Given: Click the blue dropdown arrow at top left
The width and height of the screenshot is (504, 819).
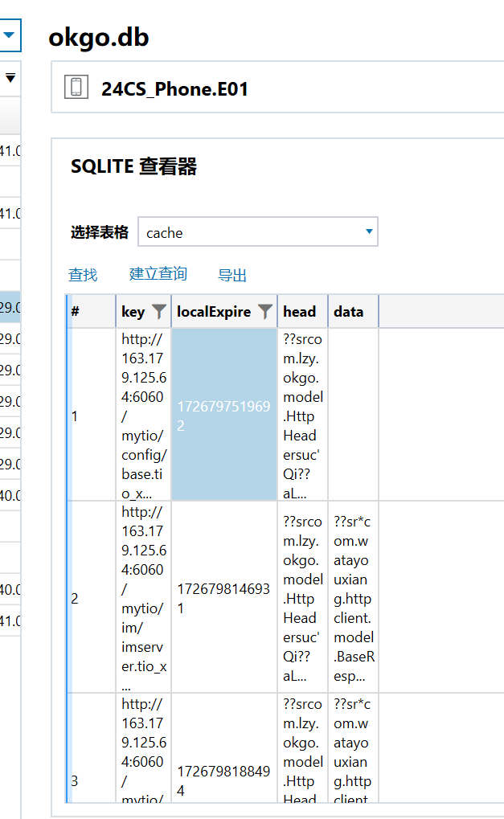Looking at the screenshot, I should pos(8,35).
